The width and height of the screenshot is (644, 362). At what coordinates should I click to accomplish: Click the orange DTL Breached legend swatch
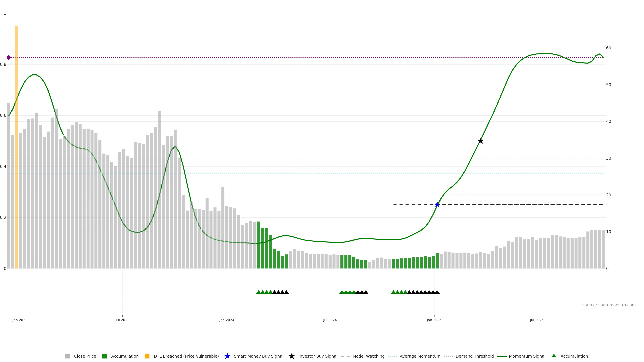(x=147, y=356)
